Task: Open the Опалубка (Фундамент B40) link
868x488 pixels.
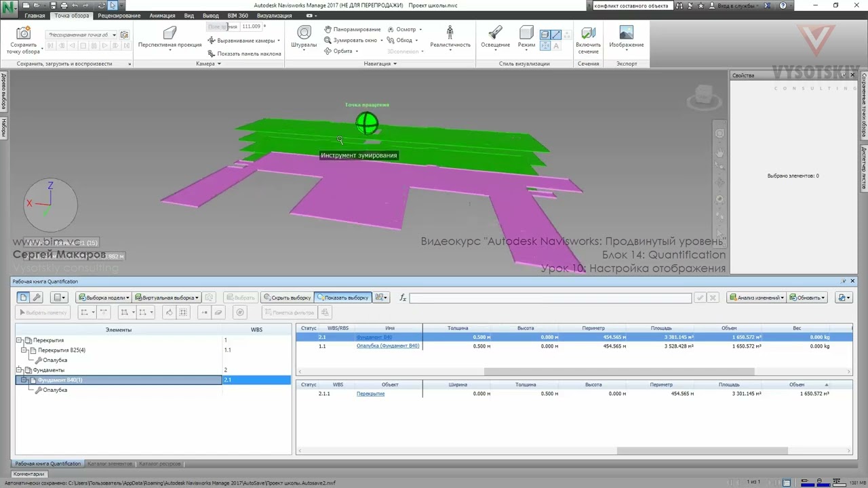Action: (388, 346)
